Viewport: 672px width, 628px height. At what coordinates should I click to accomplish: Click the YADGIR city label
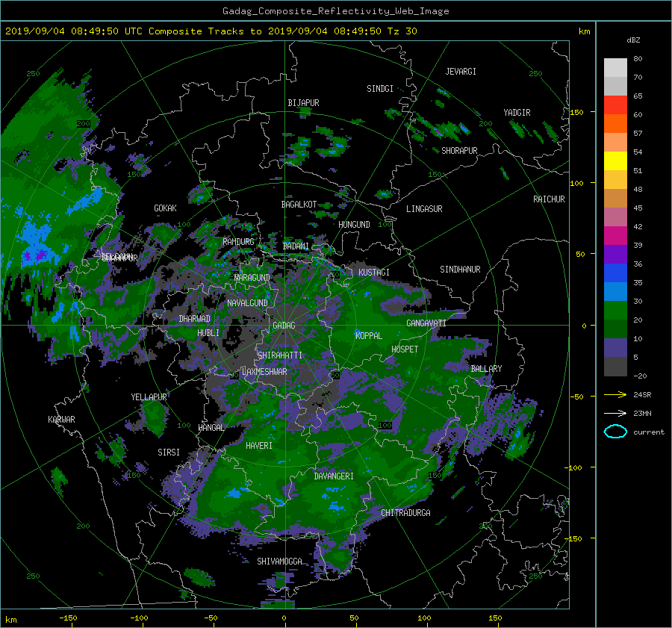(517, 113)
